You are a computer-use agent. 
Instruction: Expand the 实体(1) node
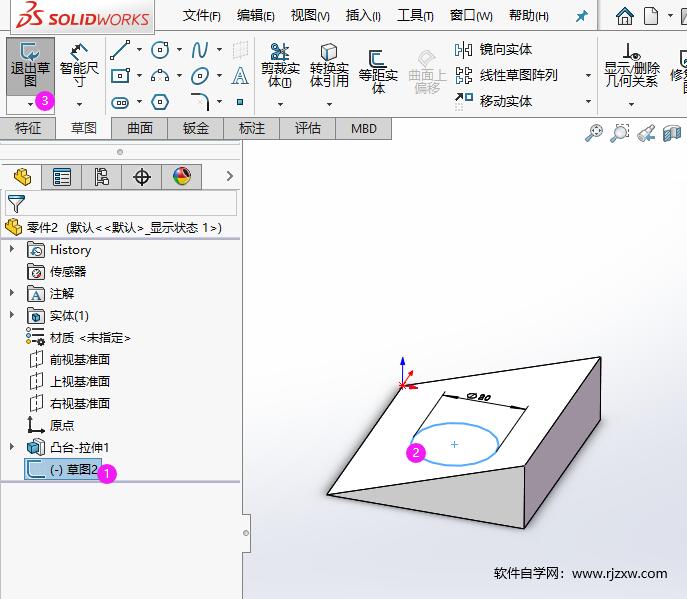(x=12, y=314)
